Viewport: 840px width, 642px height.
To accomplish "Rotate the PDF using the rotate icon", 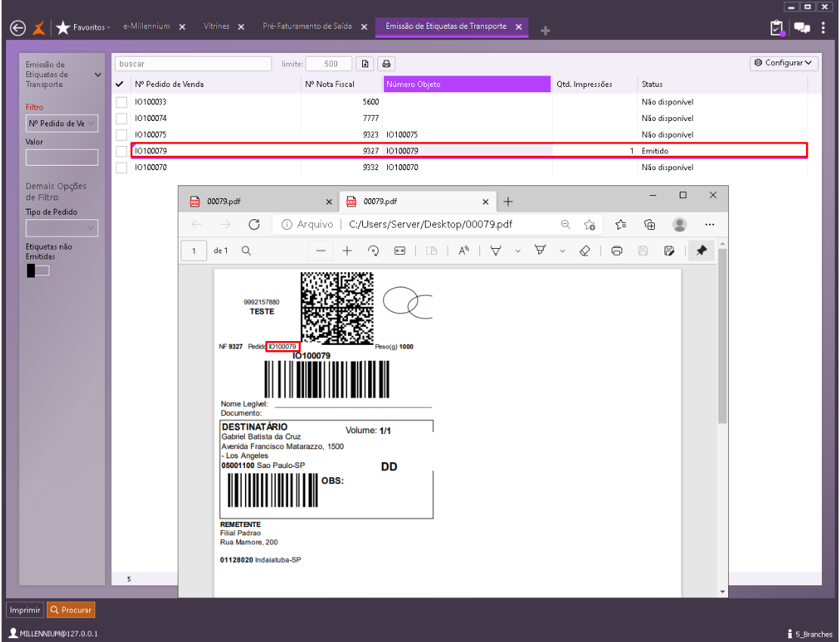I will [x=373, y=251].
